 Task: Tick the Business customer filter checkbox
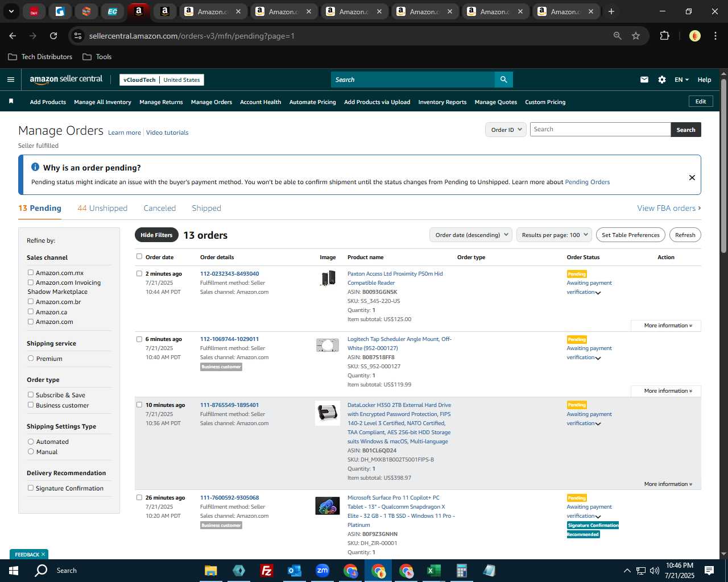(x=31, y=405)
